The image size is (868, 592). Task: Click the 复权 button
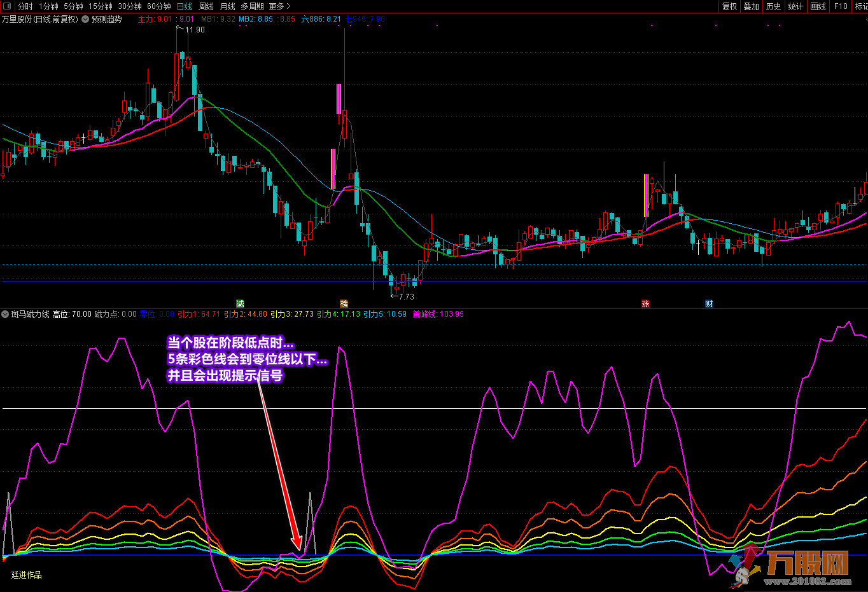pyautogui.click(x=730, y=6)
